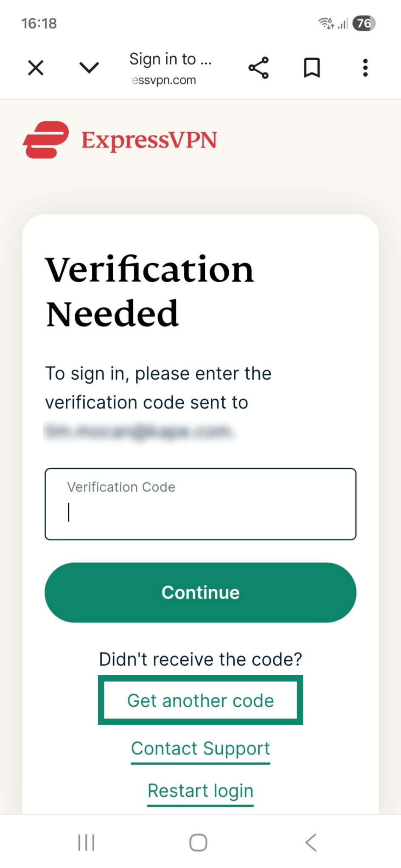This screenshot has width=401, height=868.
Task: Tap the ExpressVPN wordmark text
Action: (x=149, y=140)
